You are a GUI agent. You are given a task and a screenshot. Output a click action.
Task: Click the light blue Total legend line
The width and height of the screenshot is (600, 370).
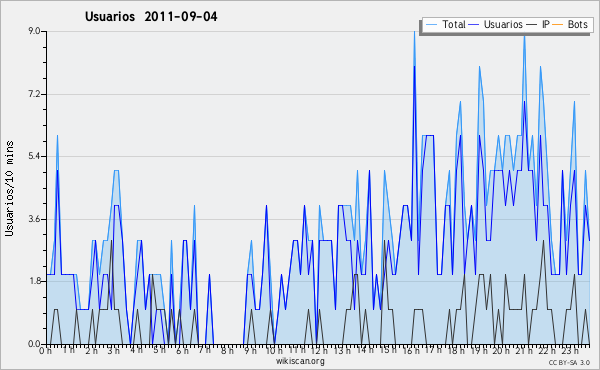431,25
